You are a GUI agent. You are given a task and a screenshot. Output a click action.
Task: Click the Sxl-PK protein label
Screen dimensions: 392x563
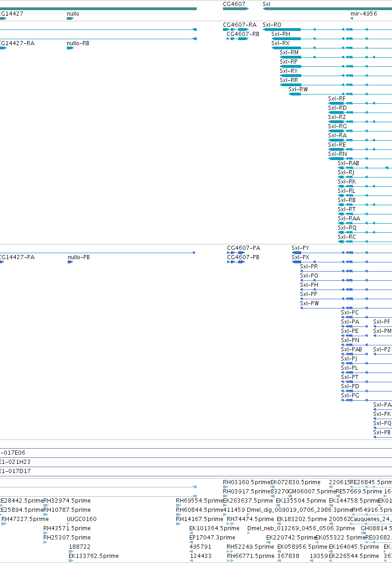tap(382, 414)
